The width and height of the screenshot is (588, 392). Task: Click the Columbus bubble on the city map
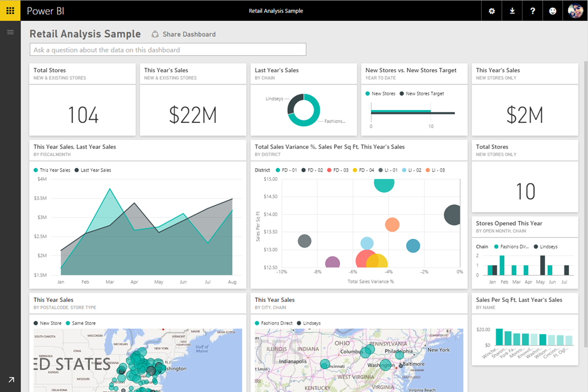pos(365,352)
